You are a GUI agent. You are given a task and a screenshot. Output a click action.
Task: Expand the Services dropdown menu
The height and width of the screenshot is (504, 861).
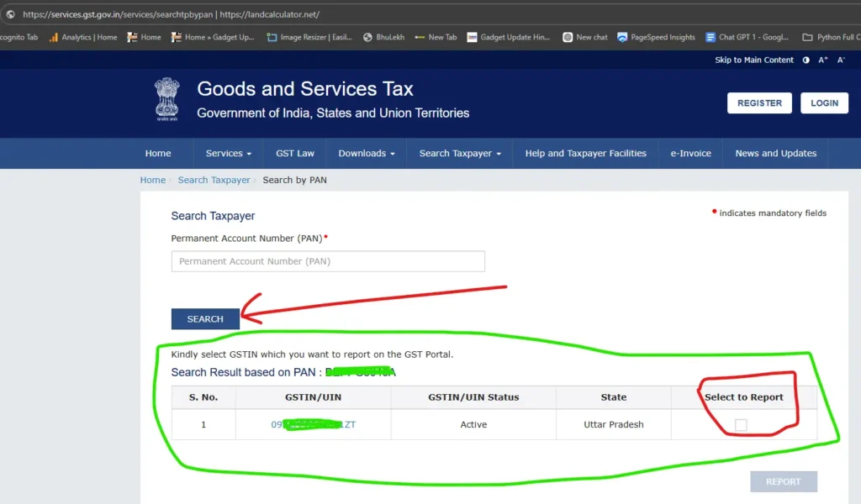pyautogui.click(x=229, y=154)
